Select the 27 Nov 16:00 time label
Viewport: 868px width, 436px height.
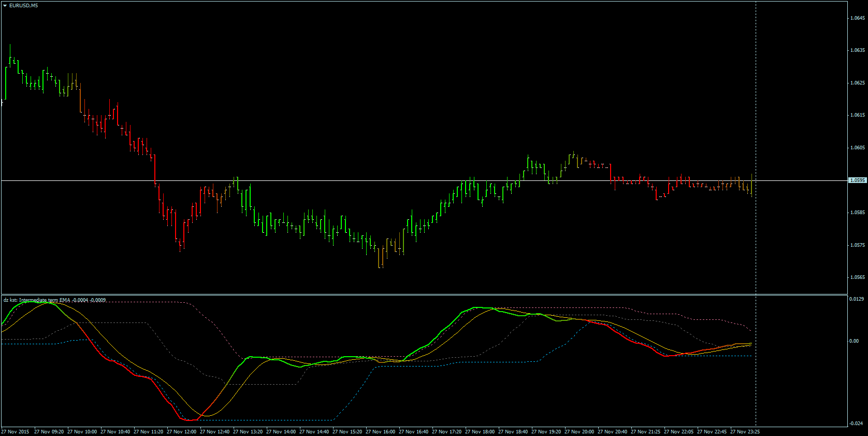coord(381,432)
